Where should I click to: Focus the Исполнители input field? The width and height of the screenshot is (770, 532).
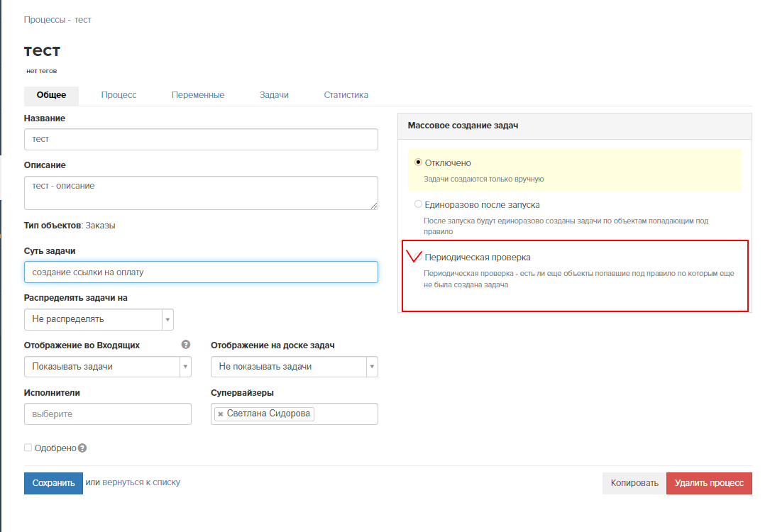108,414
